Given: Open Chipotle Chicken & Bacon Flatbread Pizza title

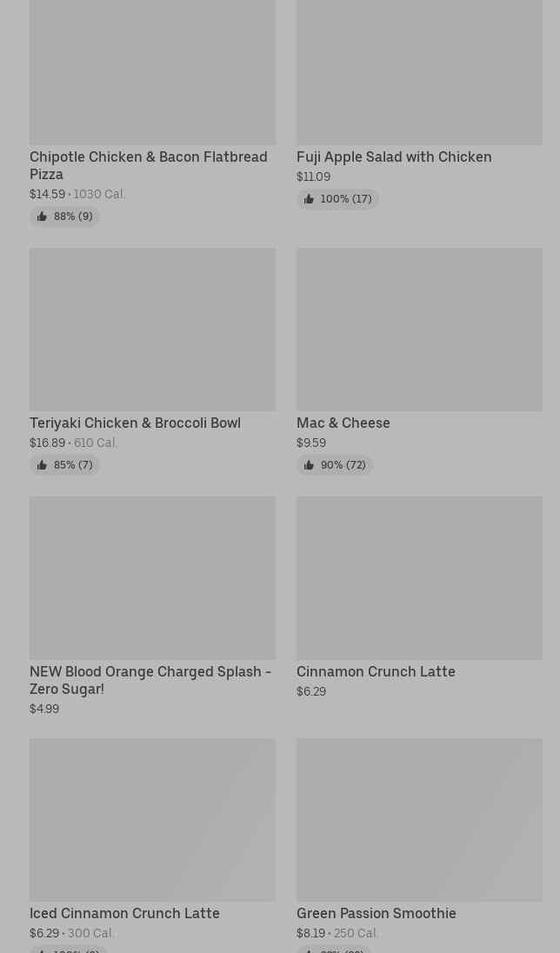Looking at the screenshot, I should pos(148,165).
